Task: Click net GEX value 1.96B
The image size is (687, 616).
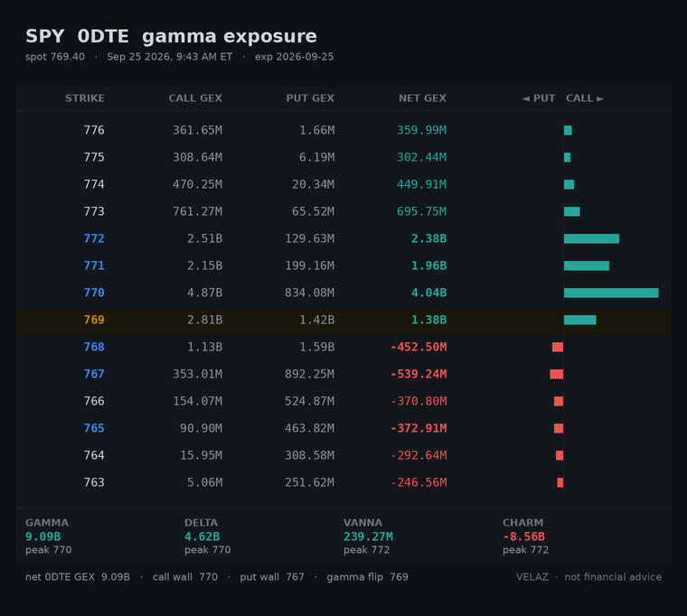Action: point(429,266)
